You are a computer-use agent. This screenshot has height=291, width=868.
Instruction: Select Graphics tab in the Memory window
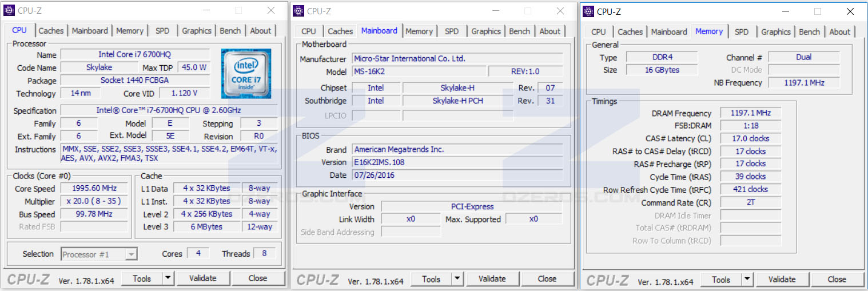pos(776,32)
